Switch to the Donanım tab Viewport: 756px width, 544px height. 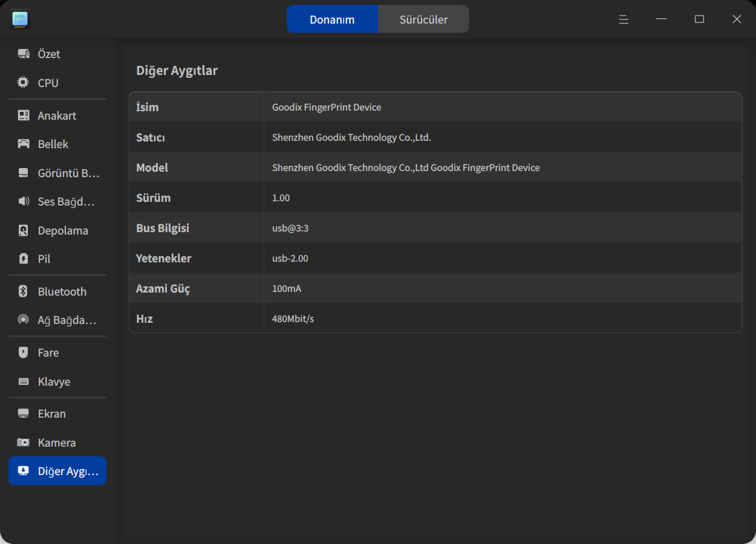332,19
